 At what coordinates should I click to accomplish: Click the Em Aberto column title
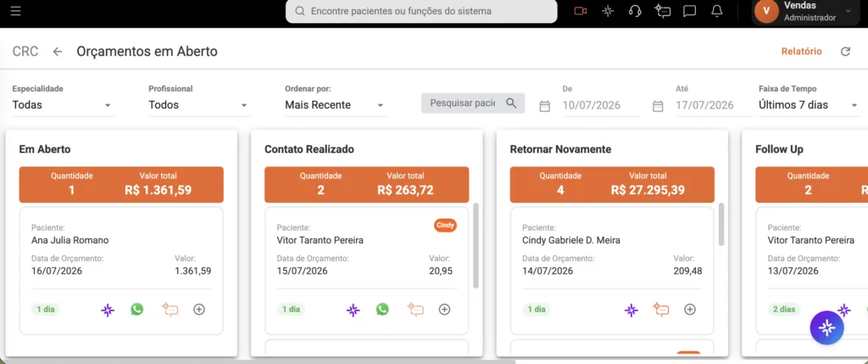coord(45,149)
